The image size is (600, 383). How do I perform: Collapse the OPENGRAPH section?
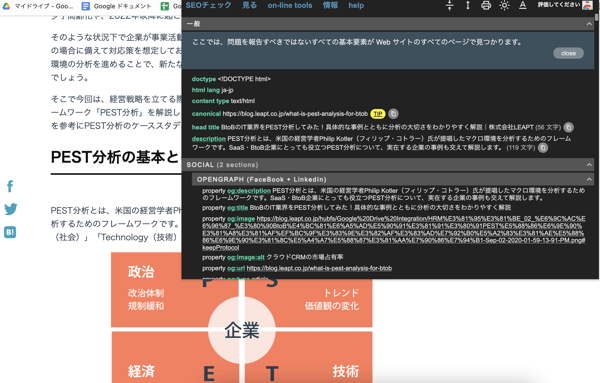[589, 179]
